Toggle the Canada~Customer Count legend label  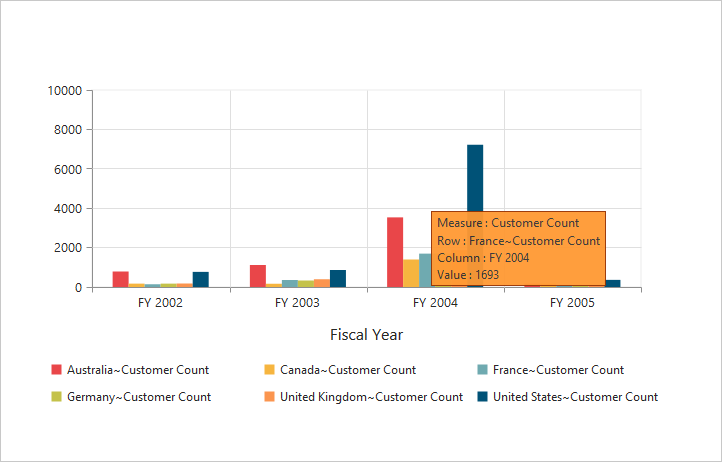348,370
